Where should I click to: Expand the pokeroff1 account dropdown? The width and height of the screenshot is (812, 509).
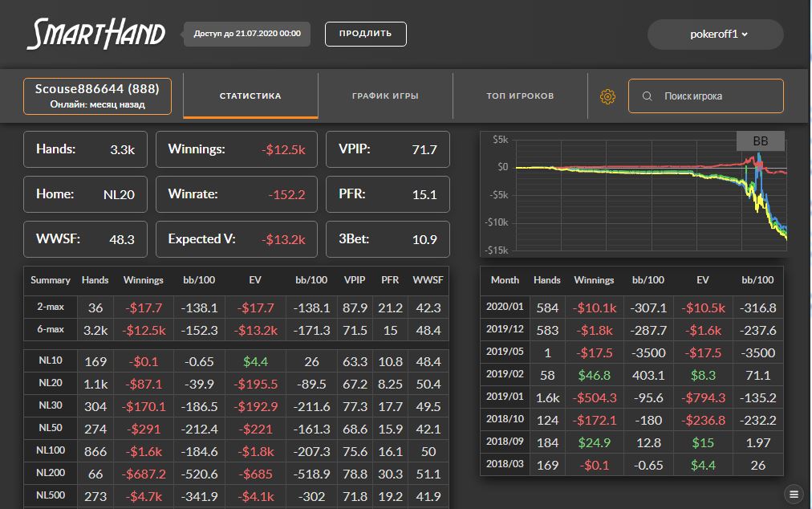715,35
